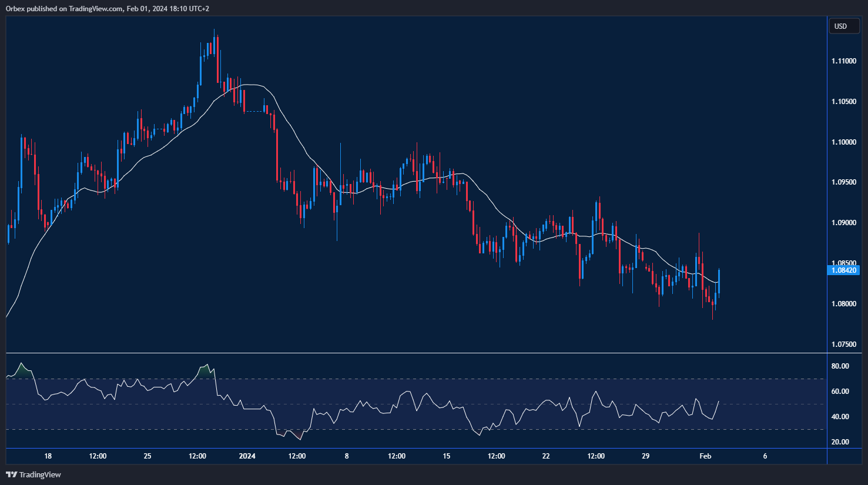Select the Feb date on time axis

coord(705,456)
